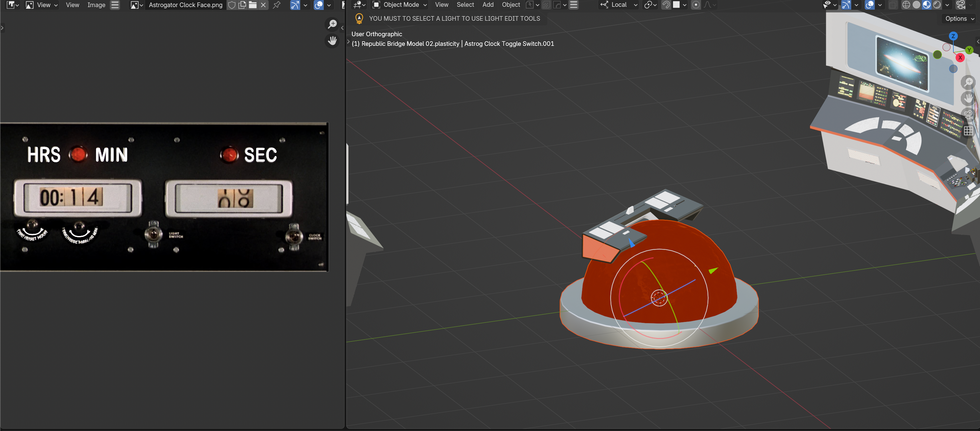Toggle overlays in the 3D viewport
The image size is (980, 431).
870,5
